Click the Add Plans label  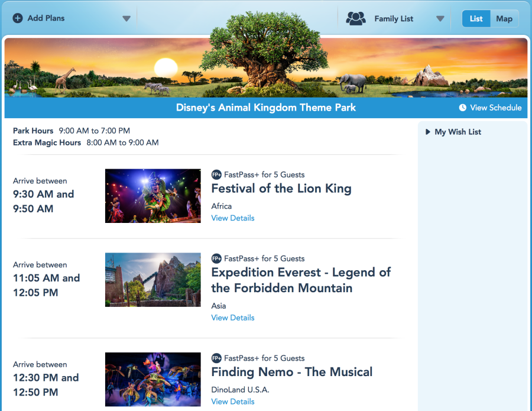click(x=46, y=18)
